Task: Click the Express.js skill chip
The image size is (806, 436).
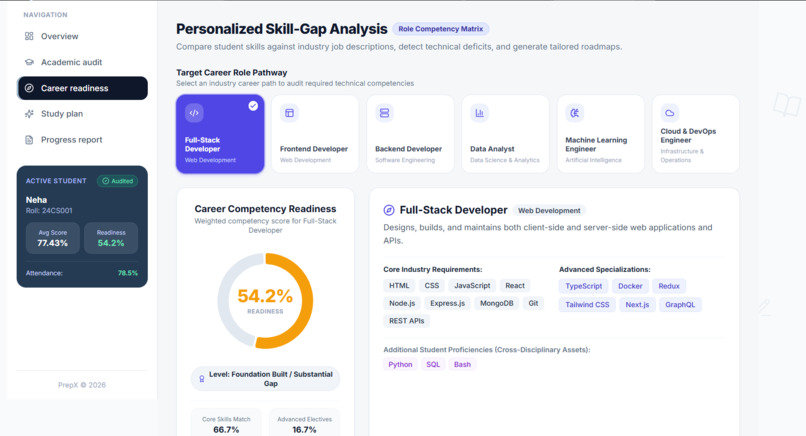Action: pos(447,303)
